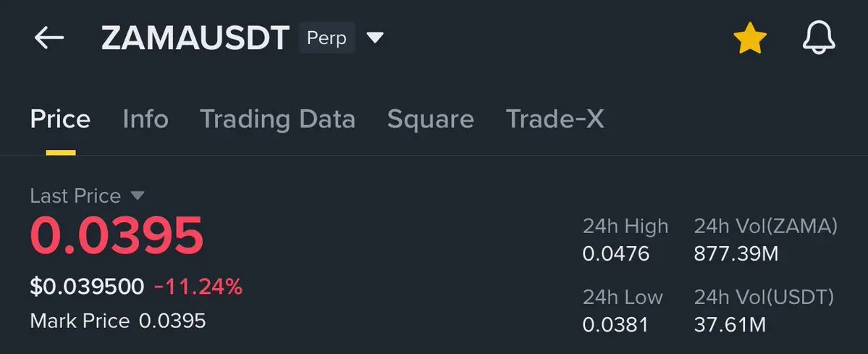Tap the ZAMAUSDT pair title
The width and height of the screenshot is (868, 354).
[195, 38]
